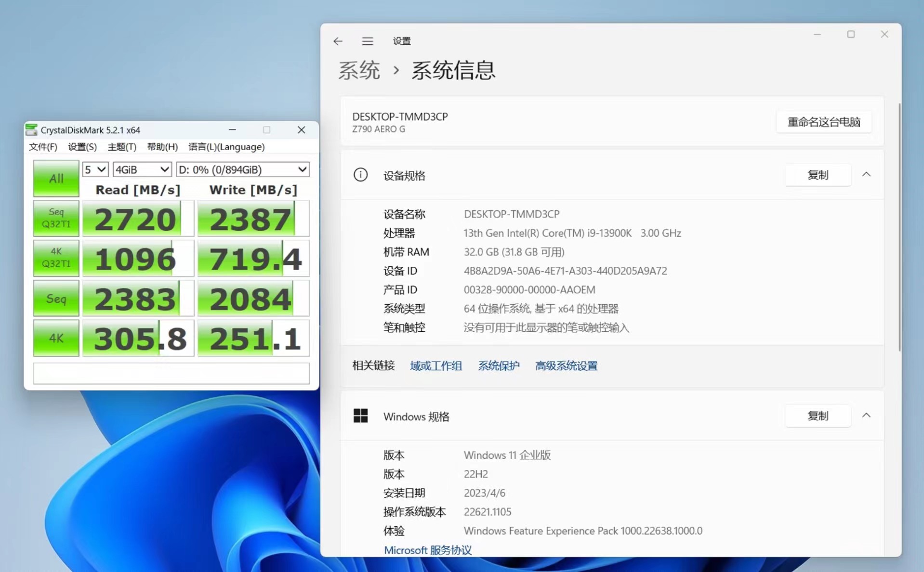The width and height of the screenshot is (924, 572).
Task: Click the Write [MB/s] column header
Action: coord(253,190)
